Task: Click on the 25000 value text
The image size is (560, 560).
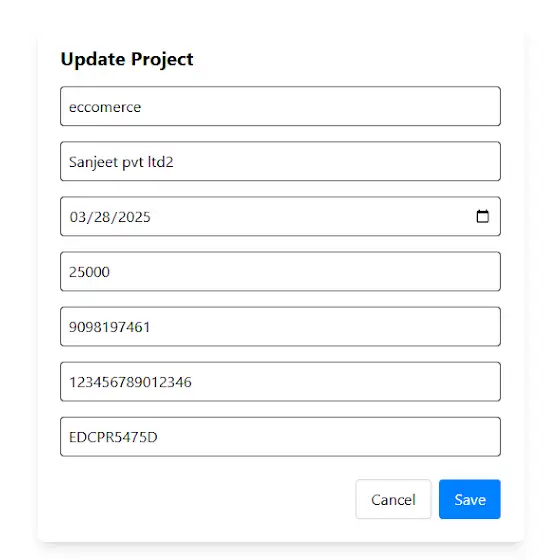Action: tap(89, 272)
